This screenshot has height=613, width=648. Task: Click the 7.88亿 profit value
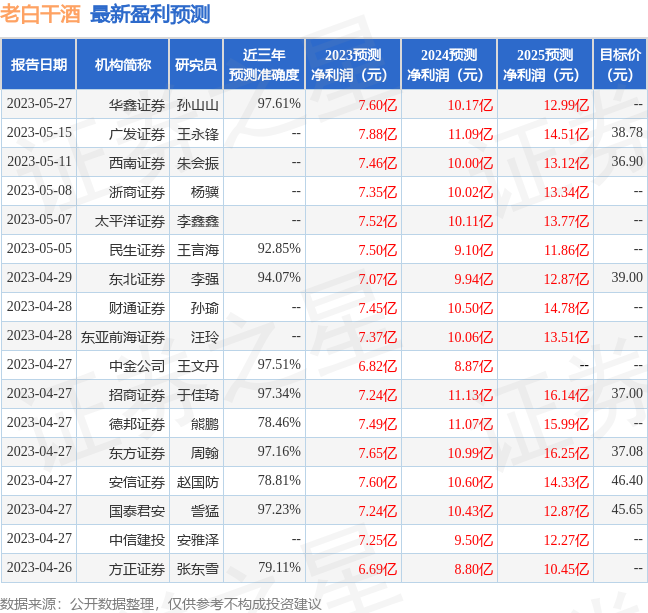pos(377,134)
